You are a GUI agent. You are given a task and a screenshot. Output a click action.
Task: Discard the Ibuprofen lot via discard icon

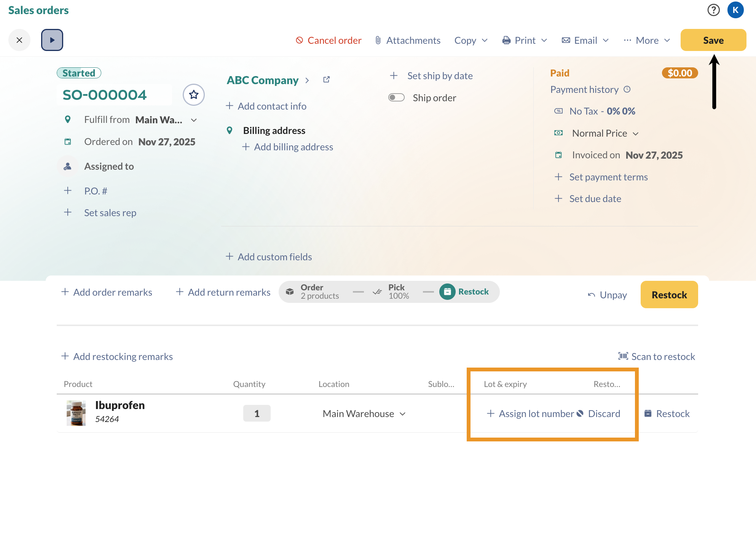click(581, 414)
